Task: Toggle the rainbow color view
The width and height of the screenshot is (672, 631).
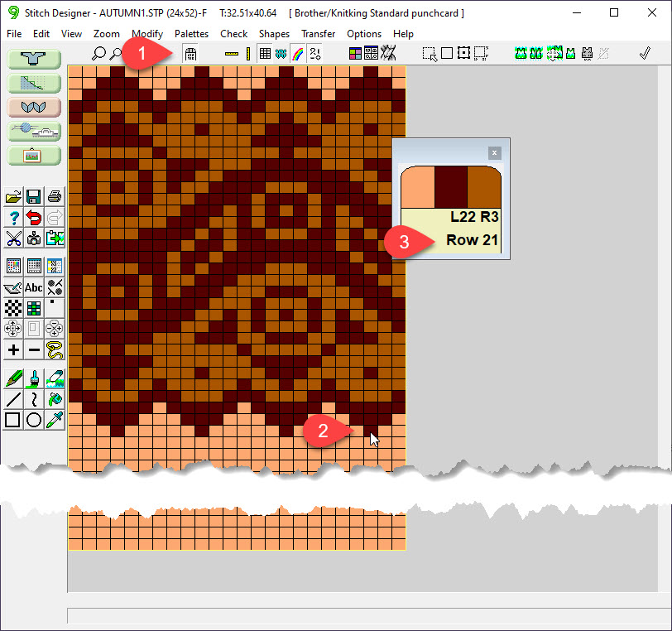Action: pos(298,54)
